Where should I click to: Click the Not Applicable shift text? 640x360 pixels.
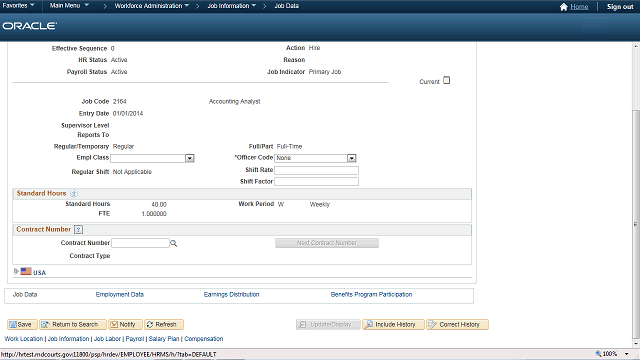coord(132,172)
